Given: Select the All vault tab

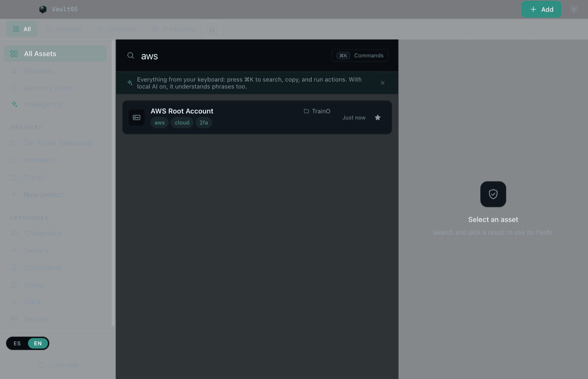Looking at the screenshot, I should coord(22,29).
